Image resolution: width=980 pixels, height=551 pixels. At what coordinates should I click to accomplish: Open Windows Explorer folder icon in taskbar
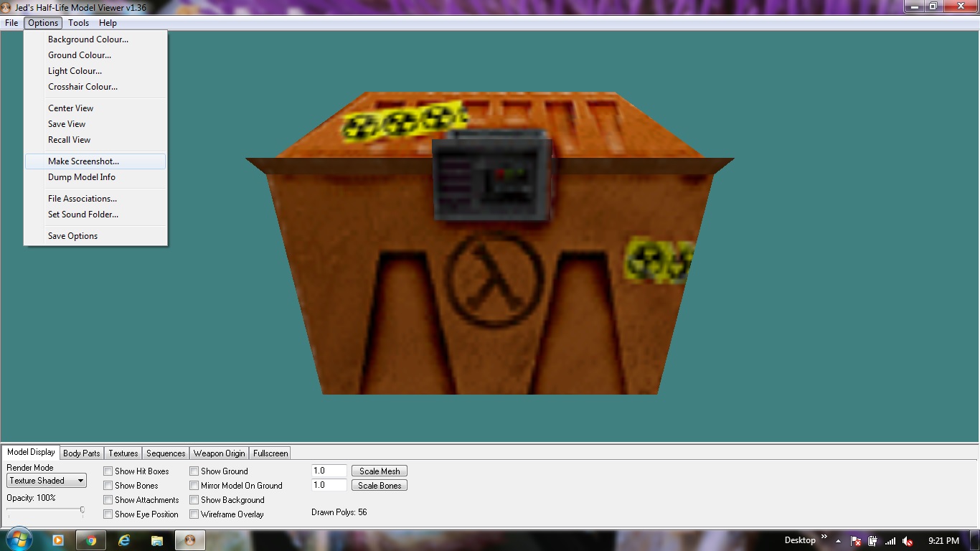pyautogui.click(x=157, y=540)
